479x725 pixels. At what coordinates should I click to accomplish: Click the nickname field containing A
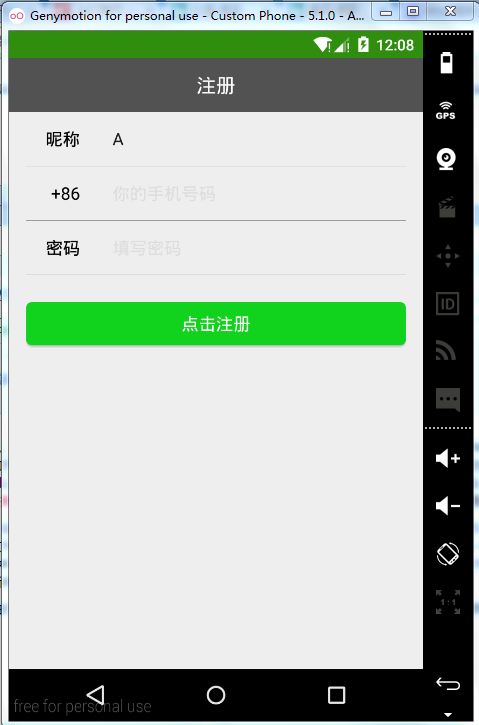[x=258, y=139]
